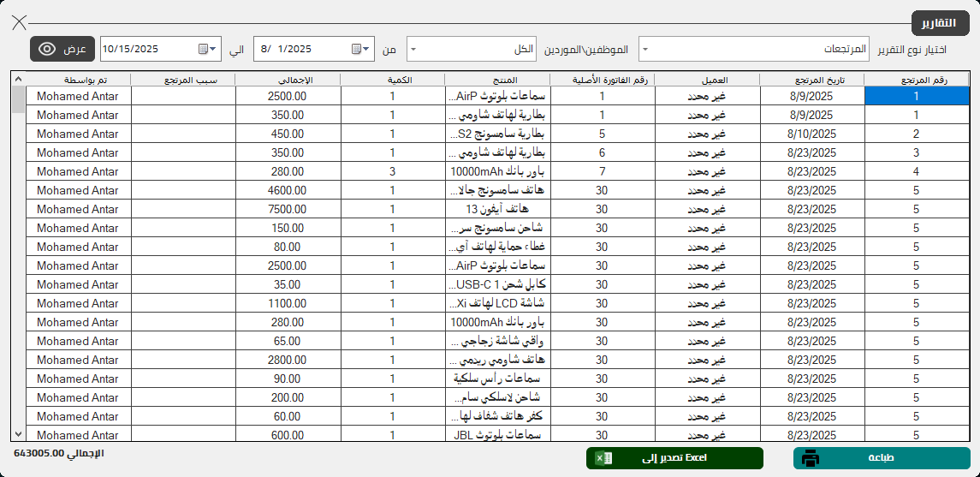980x477 pixels.
Task: Click the التقارير title tab
Action: [x=941, y=23]
